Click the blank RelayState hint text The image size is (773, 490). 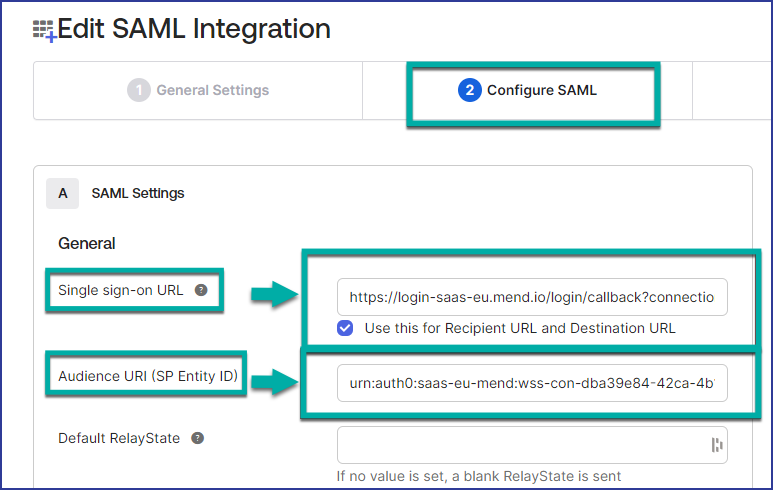(x=479, y=476)
